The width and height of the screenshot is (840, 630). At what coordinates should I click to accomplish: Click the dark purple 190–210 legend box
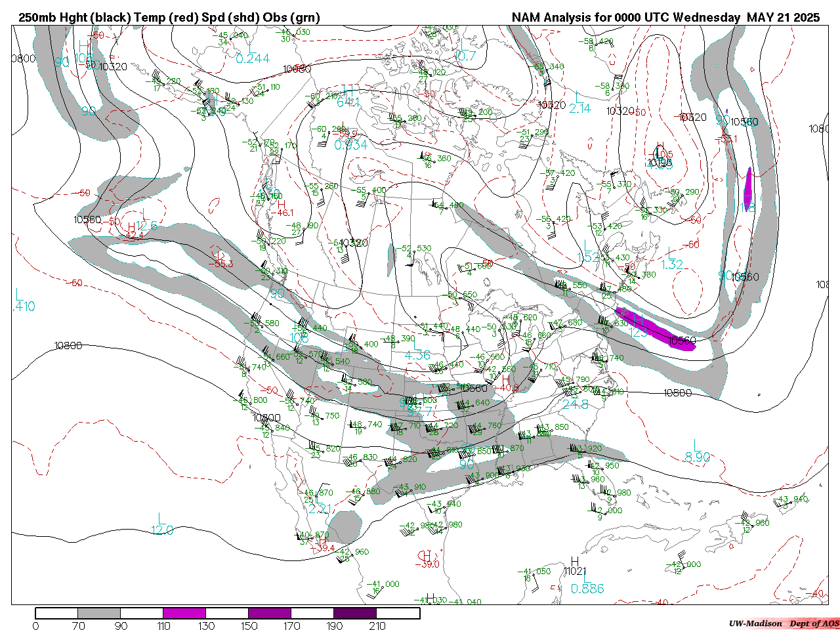click(354, 613)
